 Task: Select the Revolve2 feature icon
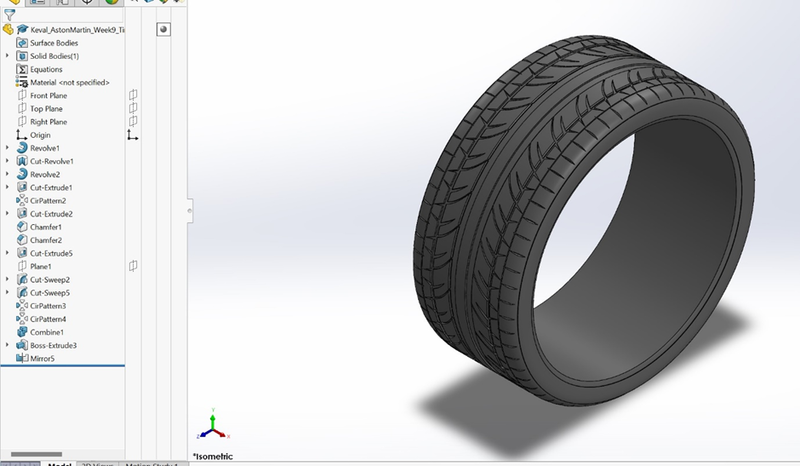pyautogui.click(x=22, y=175)
